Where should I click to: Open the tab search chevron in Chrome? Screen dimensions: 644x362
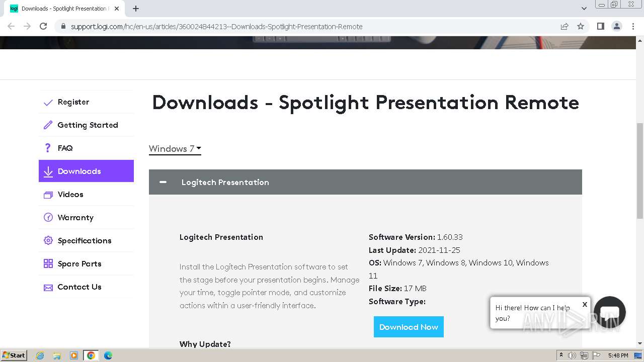coord(584,9)
